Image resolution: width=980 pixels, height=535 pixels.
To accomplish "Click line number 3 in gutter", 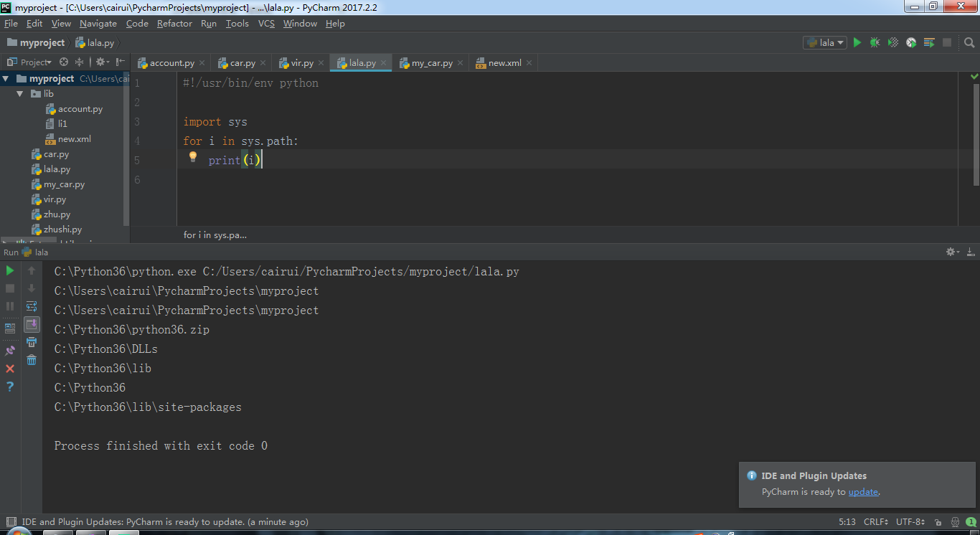I will click(136, 122).
